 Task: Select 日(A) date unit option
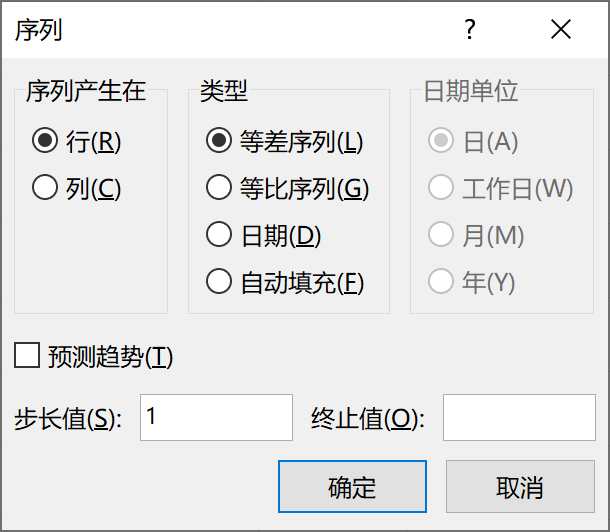[x=440, y=141]
